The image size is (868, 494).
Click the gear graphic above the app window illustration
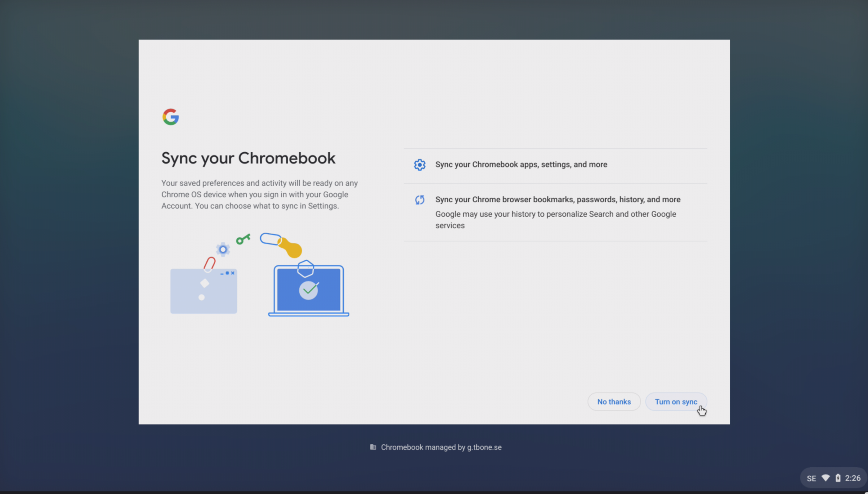(x=223, y=250)
